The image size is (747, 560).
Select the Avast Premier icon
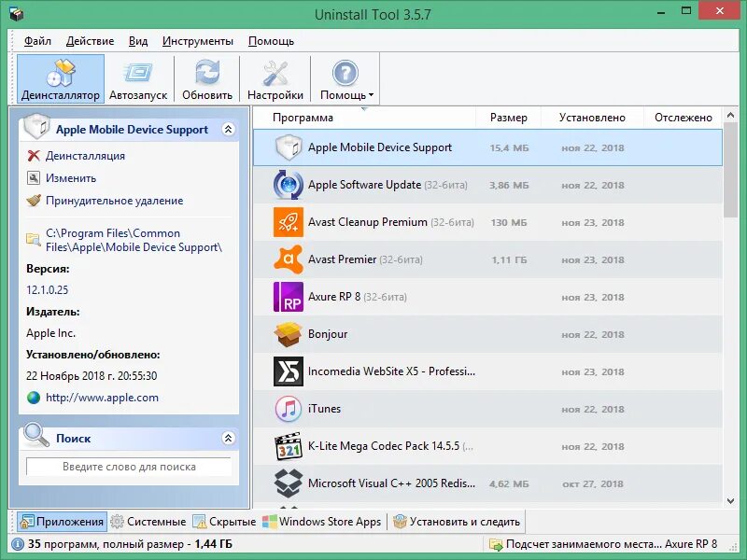[x=289, y=259]
